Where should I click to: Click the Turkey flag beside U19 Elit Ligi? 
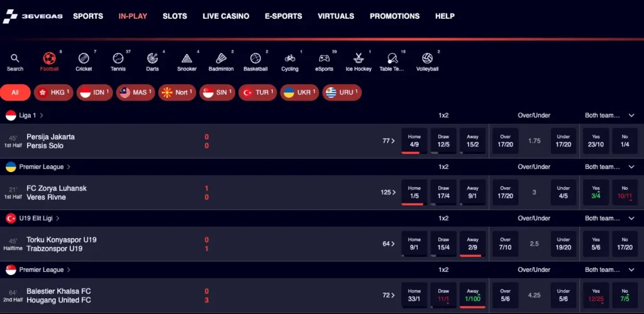[x=11, y=219]
